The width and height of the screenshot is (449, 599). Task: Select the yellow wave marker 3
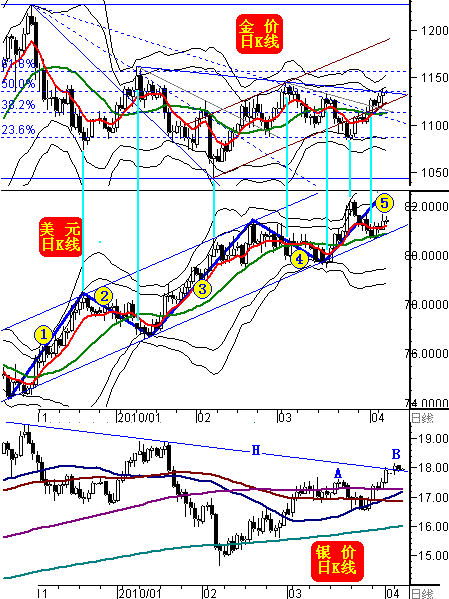[202, 289]
